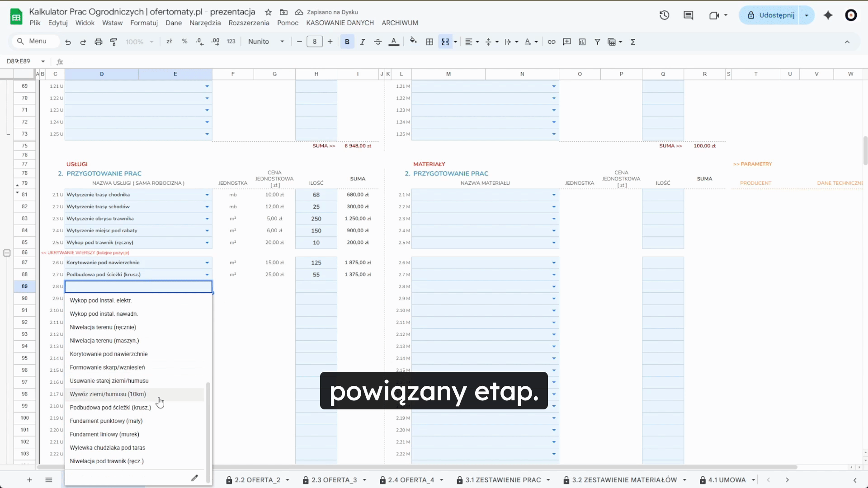This screenshot has width=868, height=488.
Task: Open dropdown arrow for Wytyczenie trasy chodnika
Action: (x=207, y=195)
